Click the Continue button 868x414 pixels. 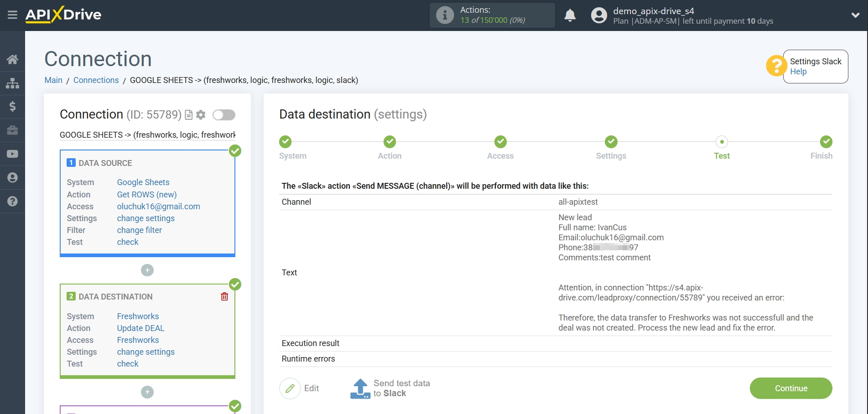(791, 388)
